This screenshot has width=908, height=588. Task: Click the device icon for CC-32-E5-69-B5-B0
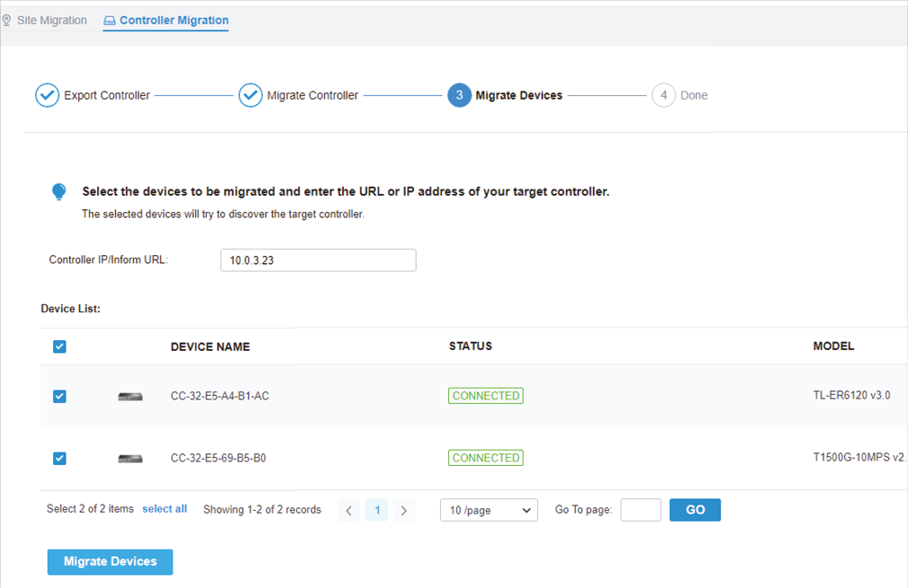click(x=130, y=459)
